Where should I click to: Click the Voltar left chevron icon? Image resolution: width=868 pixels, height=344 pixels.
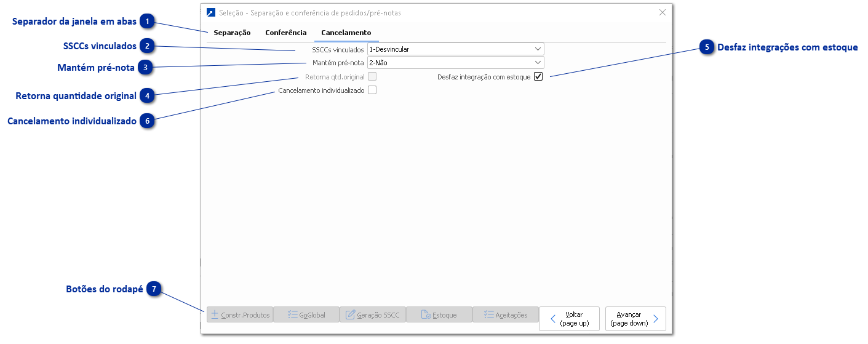click(552, 319)
